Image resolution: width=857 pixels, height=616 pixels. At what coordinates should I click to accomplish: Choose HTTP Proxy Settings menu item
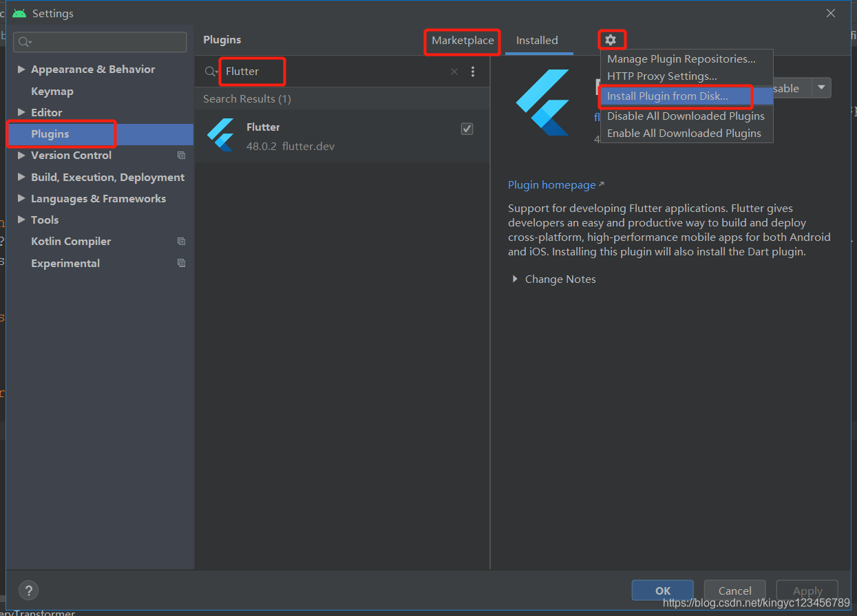coord(686,76)
